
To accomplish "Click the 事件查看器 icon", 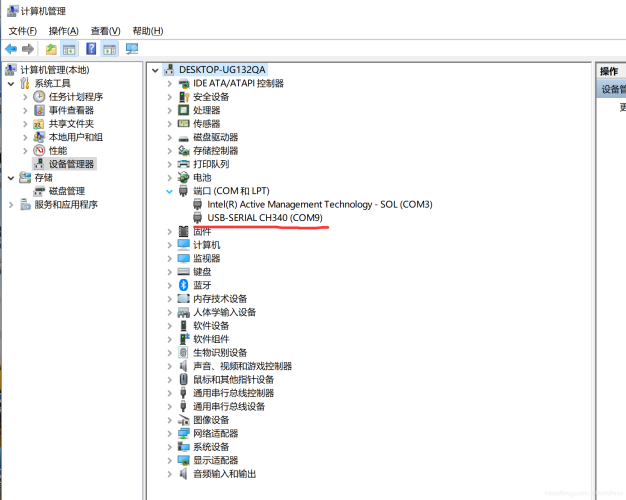I will (39, 110).
